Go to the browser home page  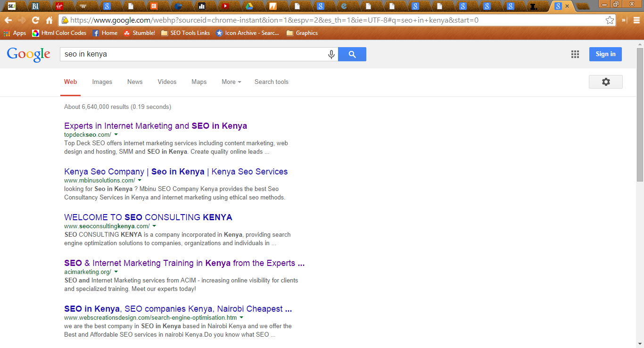(x=49, y=20)
